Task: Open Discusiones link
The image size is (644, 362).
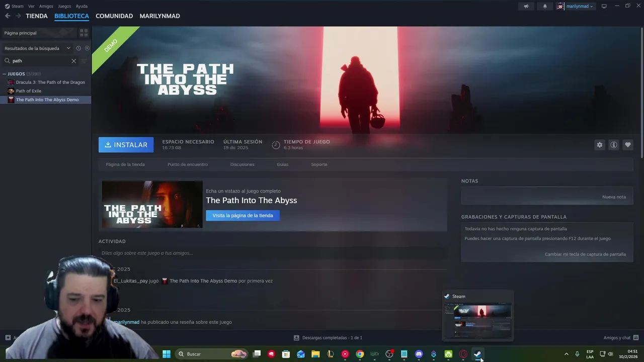Action: (243, 164)
